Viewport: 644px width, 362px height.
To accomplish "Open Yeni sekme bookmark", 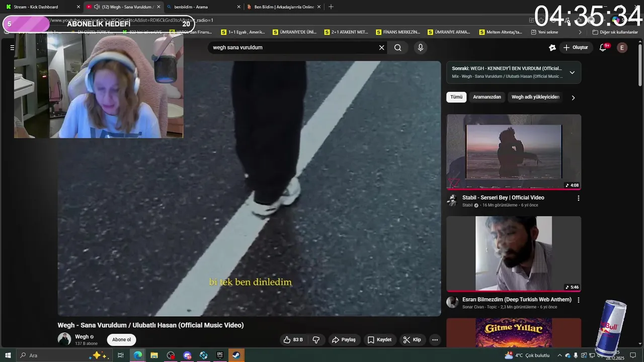I will coord(545,32).
